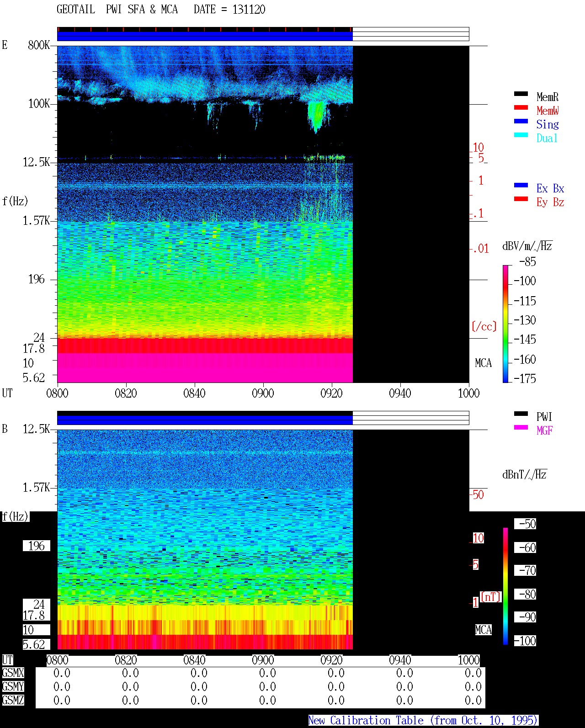Select 0940 on the E panel time axis
This screenshot has height=728, width=585.
click(400, 393)
